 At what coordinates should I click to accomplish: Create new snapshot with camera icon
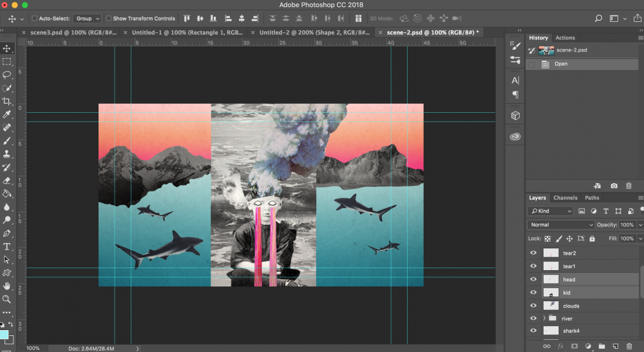[614, 186]
